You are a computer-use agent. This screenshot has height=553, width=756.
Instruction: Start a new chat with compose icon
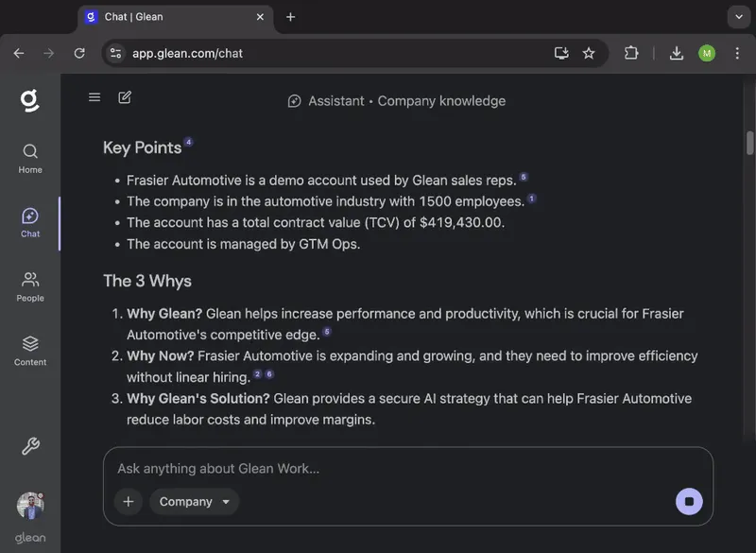[125, 97]
